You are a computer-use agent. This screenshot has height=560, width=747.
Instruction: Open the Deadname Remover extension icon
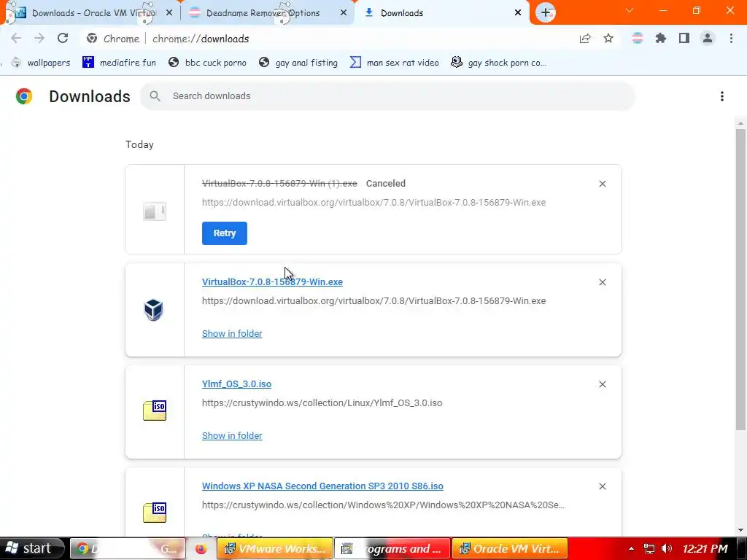638,39
